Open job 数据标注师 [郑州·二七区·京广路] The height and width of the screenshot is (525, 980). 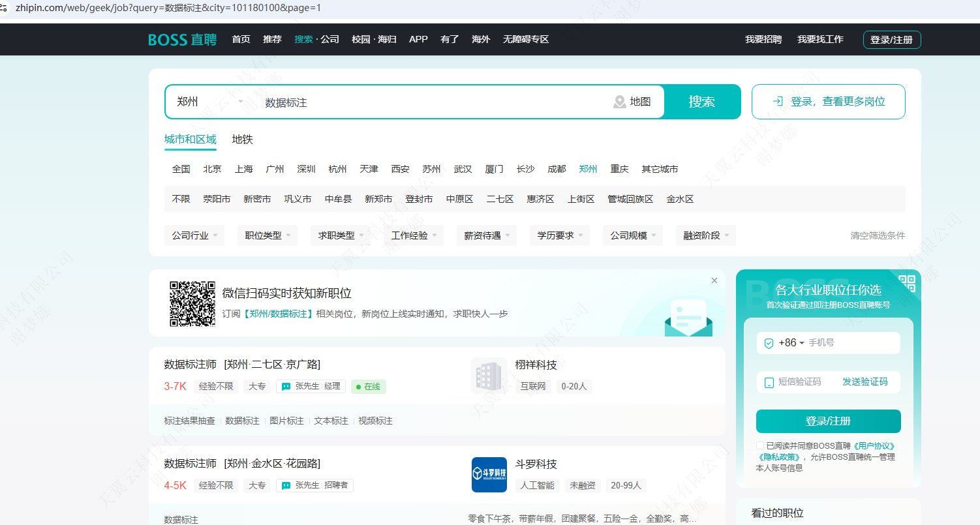pos(242,365)
